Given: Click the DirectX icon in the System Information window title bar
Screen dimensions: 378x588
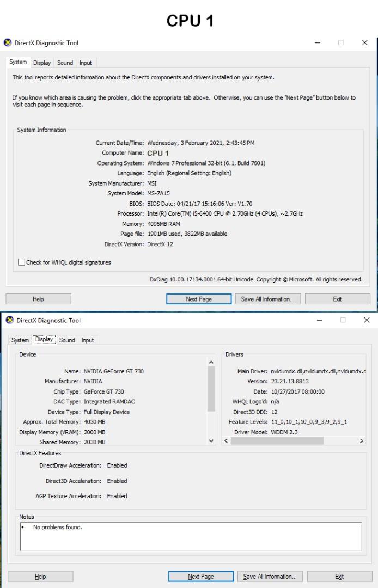Looking at the screenshot, I should tap(8, 43).
